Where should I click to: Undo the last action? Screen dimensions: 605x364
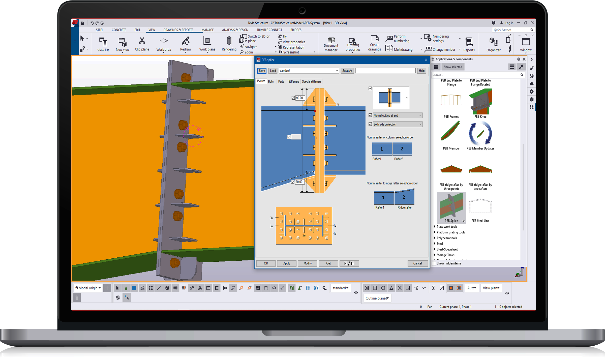click(x=92, y=23)
